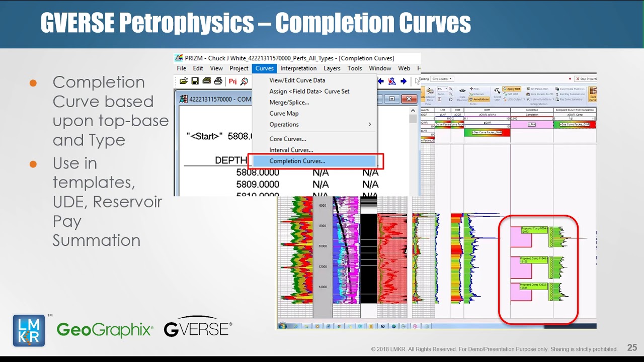Click the PRIZM app icon in title bar
Screen dimensions: 644x362
(179, 58)
